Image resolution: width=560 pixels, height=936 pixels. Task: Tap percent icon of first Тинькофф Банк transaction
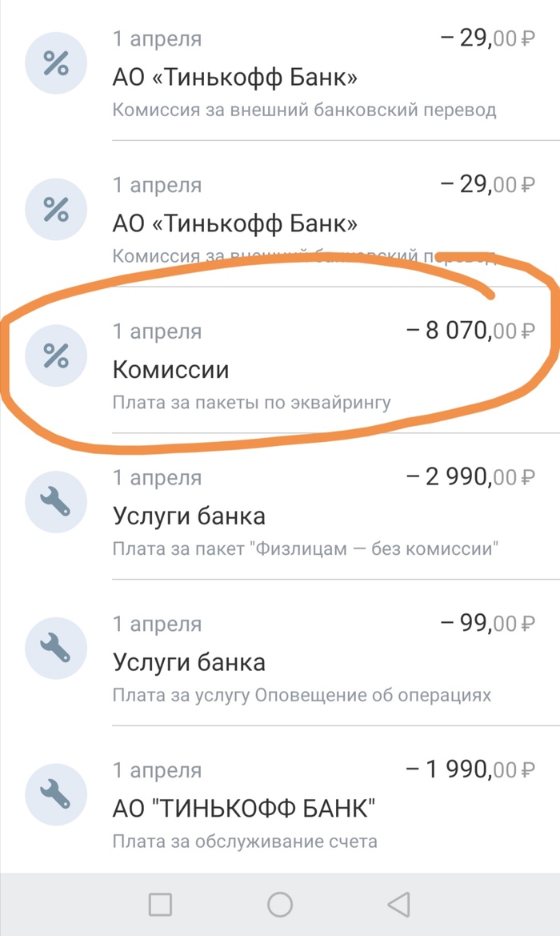tap(55, 65)
